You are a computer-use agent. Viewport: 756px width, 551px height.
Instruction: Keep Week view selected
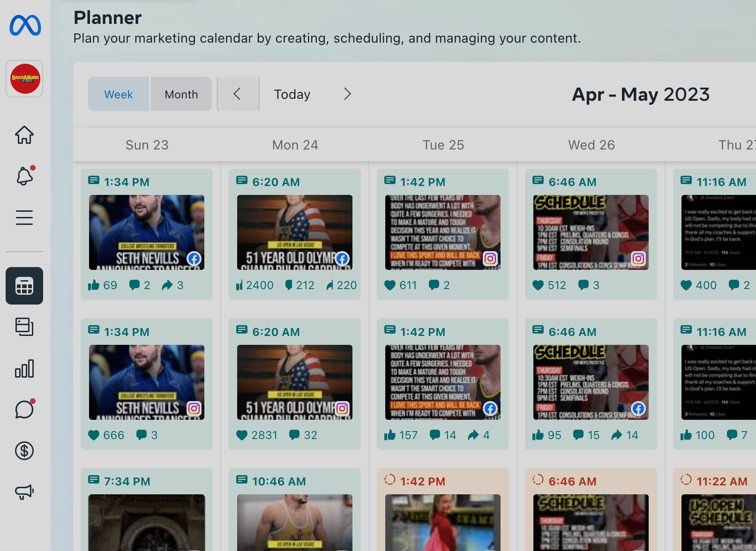pyautogui.click(x=118, y=94)
